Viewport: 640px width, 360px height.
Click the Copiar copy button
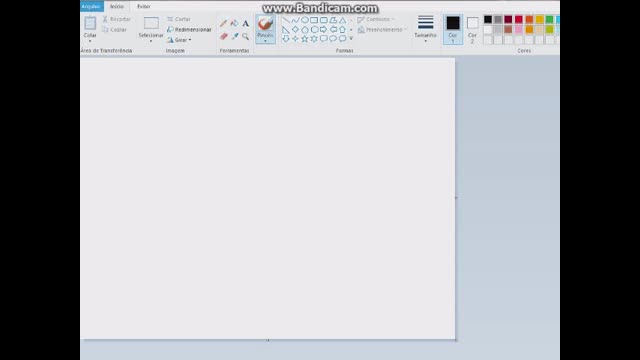coord(115,30)
